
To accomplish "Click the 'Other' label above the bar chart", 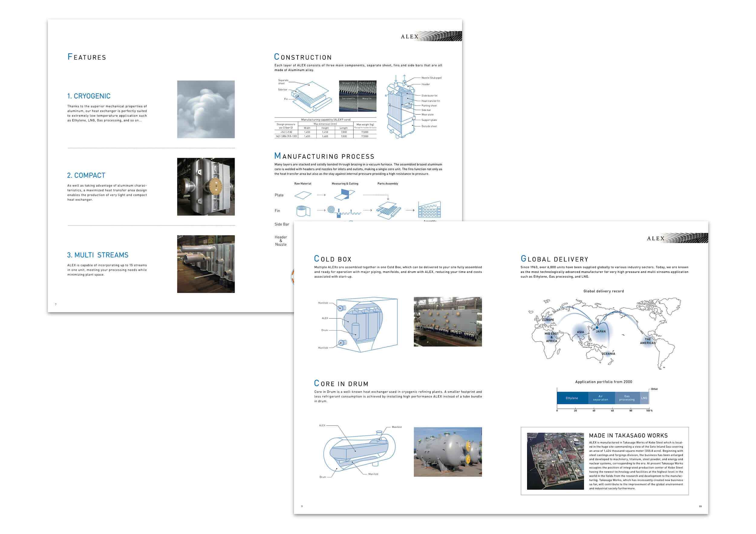I will (654, 389).
